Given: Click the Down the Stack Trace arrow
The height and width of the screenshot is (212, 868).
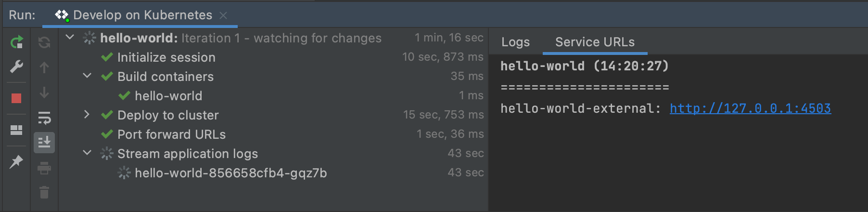Looking at the screenshot, I should [44, 93].
